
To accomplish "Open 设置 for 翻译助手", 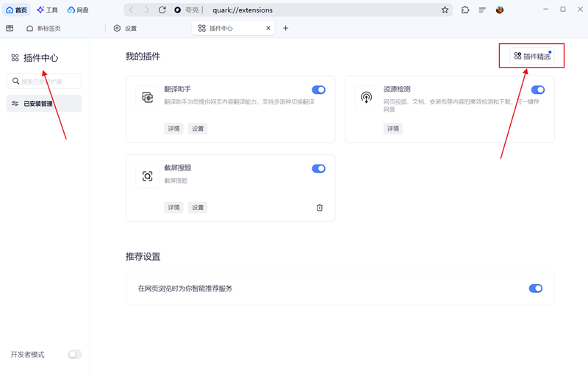I will coord(198,129).
